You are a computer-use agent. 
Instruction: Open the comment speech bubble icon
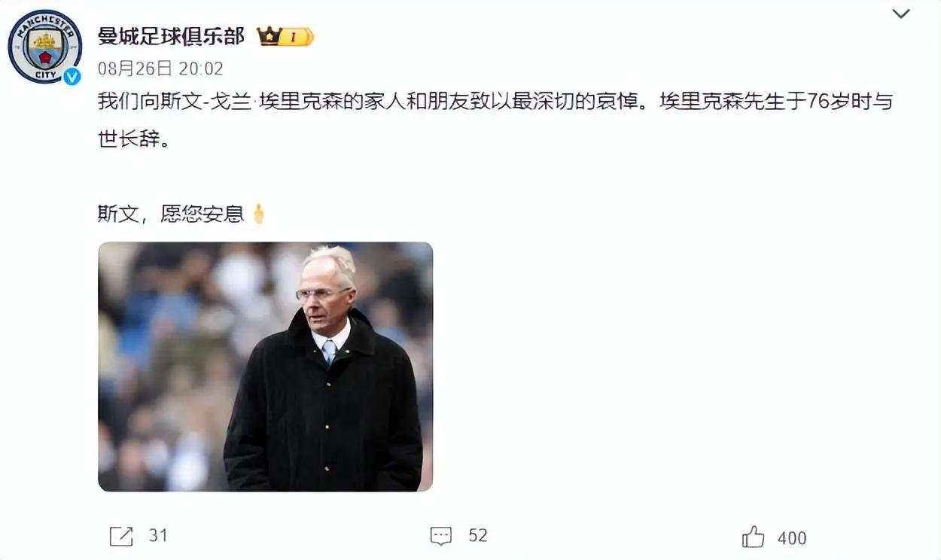point(441,536)
